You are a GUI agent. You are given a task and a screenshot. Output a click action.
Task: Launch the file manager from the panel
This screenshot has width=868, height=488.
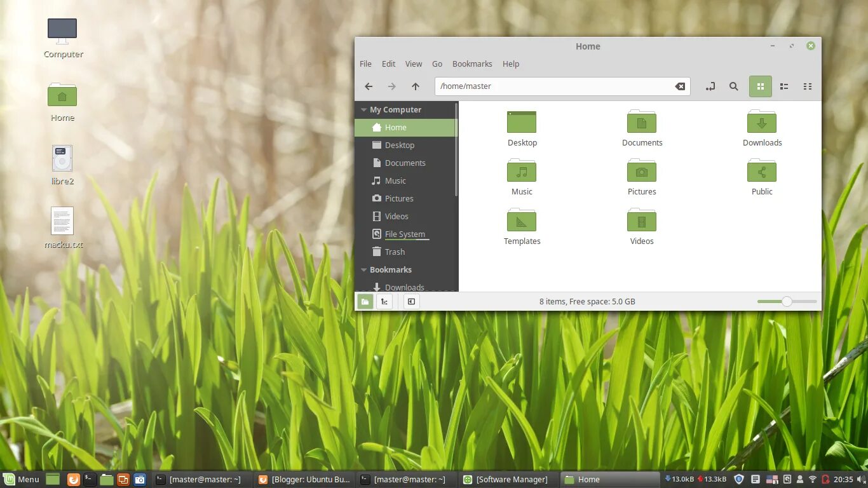click(x=107, y=479)
